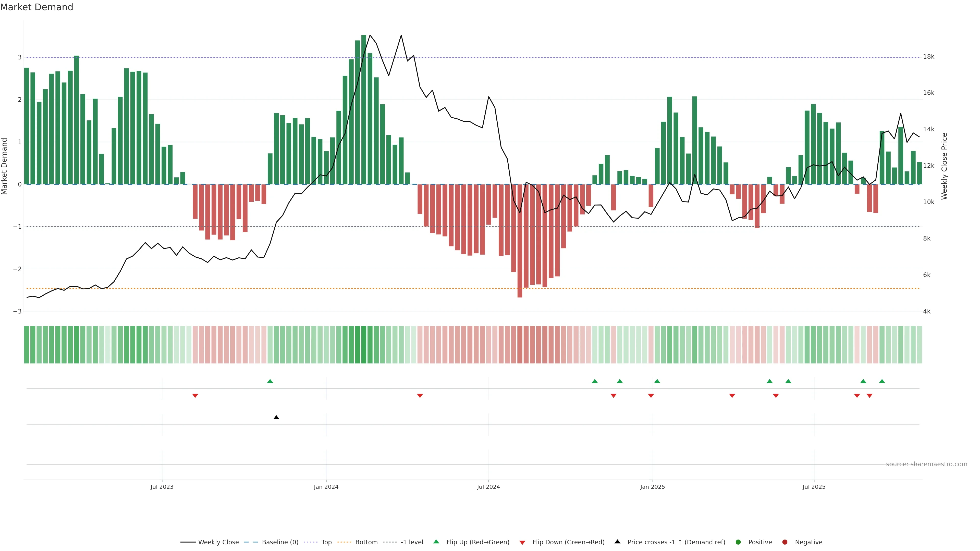Viewport: 980px width, 551px height.
Task: Click green Flip Up triangle in legend
Action: (436, 542)
